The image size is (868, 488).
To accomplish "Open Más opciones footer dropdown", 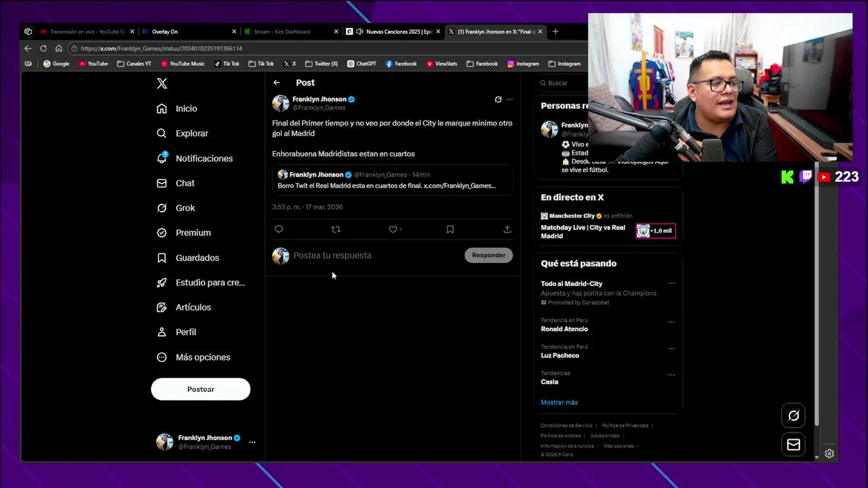I will (x=621, y=446).
